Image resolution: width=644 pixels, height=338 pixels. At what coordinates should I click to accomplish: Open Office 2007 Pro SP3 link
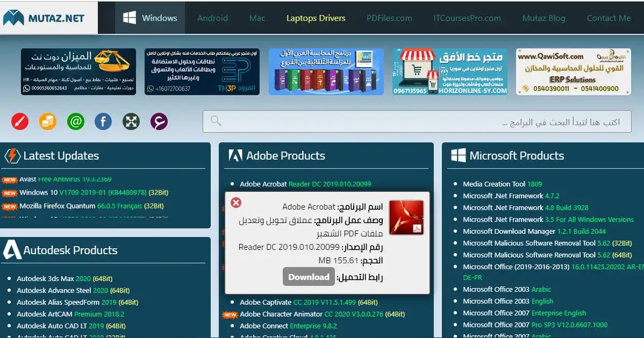point(535,325)
